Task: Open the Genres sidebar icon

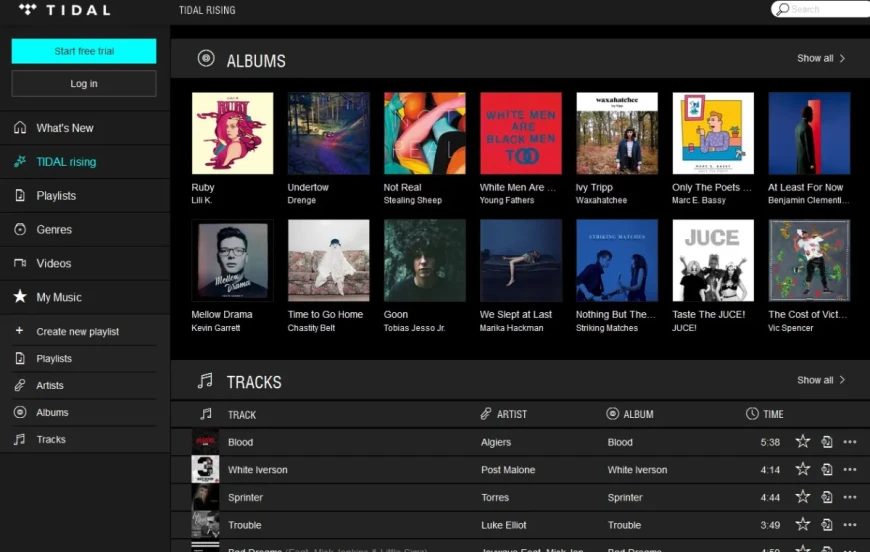Action: 20,230
